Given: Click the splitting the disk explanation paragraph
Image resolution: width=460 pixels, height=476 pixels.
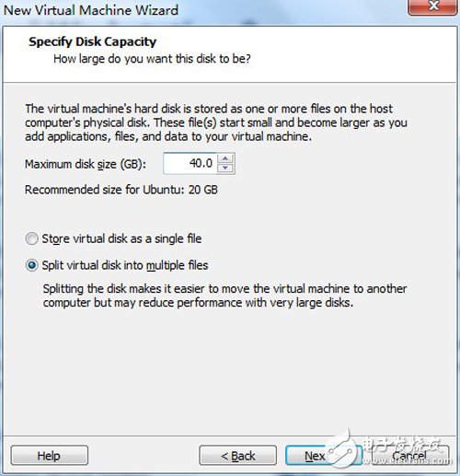Looking at the screenshot, I should pyautogui.click(x=224, y=296).
